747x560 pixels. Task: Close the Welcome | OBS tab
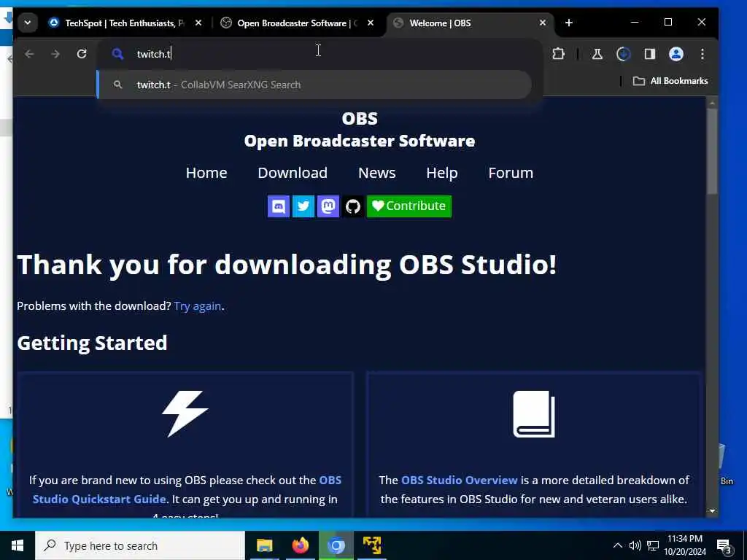click(x=543, y=23)
